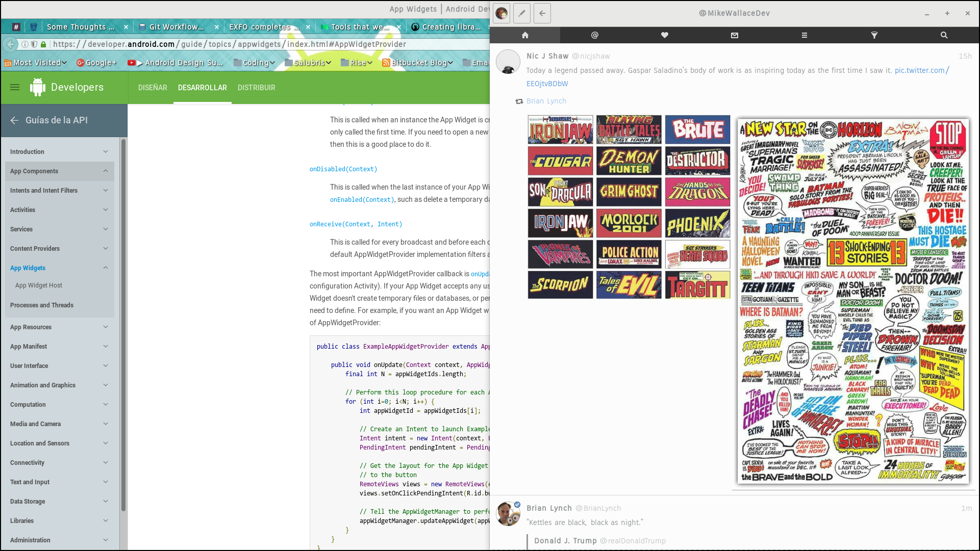Image resolution: width=980 pixels, height=551 pixels.
Task: Select the DISEÑAR tab
Action: tap(153, 88)
